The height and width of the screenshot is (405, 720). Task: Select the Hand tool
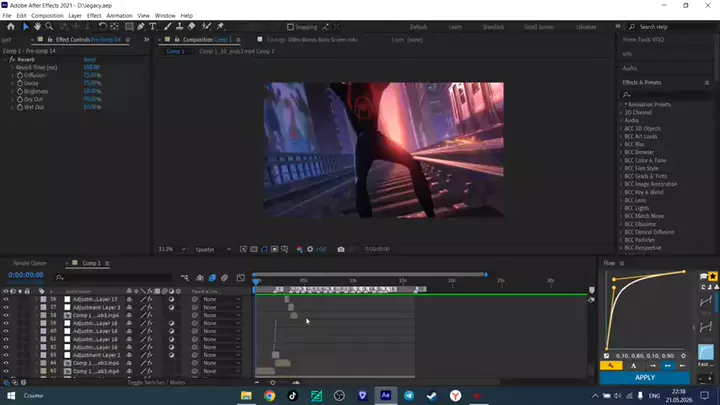pyautogui.click(x=37, y=27)
